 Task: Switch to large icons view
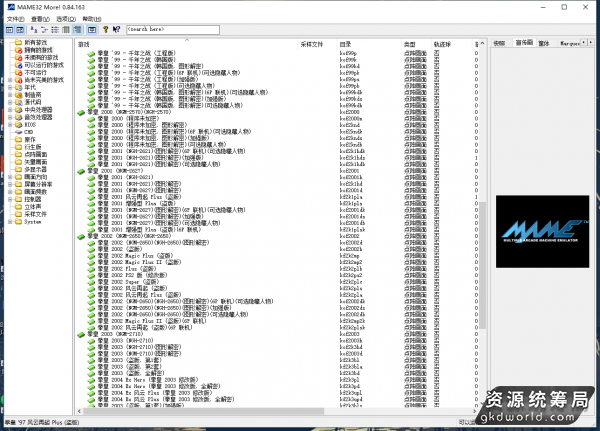[34, 29]
